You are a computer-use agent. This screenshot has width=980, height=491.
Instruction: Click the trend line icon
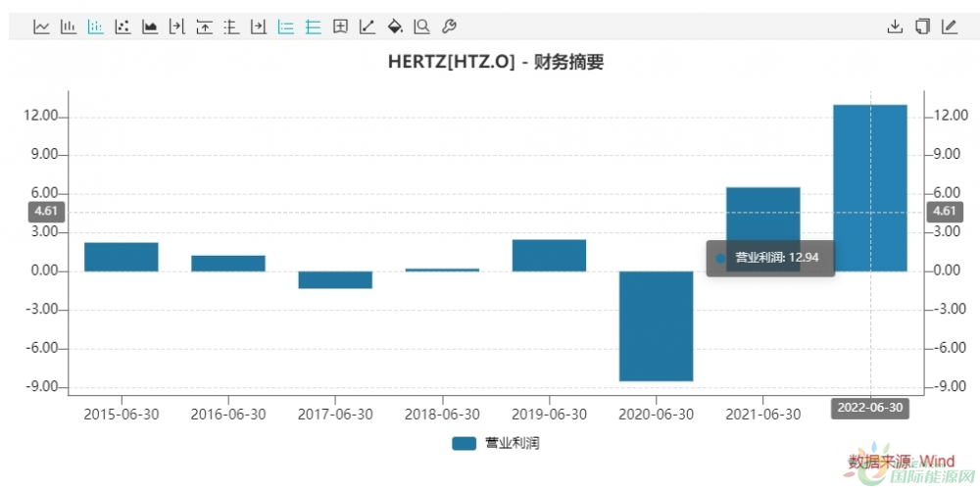click(367, 26)
